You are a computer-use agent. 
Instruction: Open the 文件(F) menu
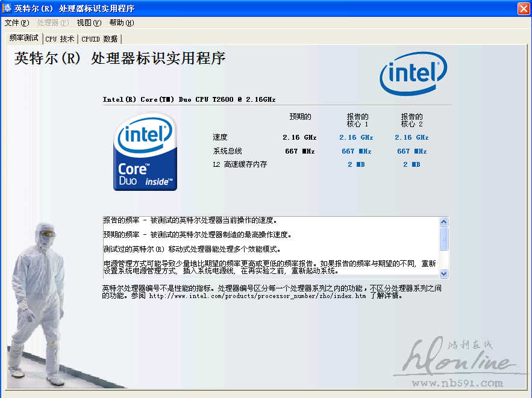coord(17,23)
